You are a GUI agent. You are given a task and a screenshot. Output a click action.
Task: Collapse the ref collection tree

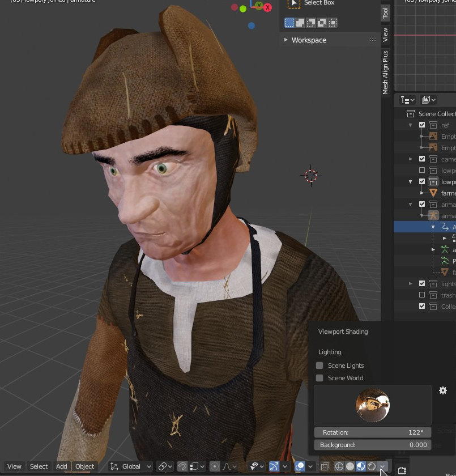point(411,125)
